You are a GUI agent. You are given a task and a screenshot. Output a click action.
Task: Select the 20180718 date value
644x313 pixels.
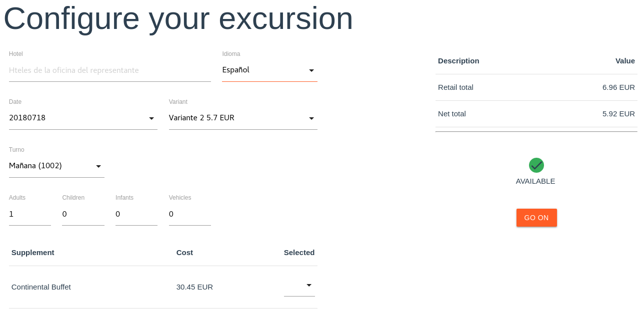(x=27, y=118)
